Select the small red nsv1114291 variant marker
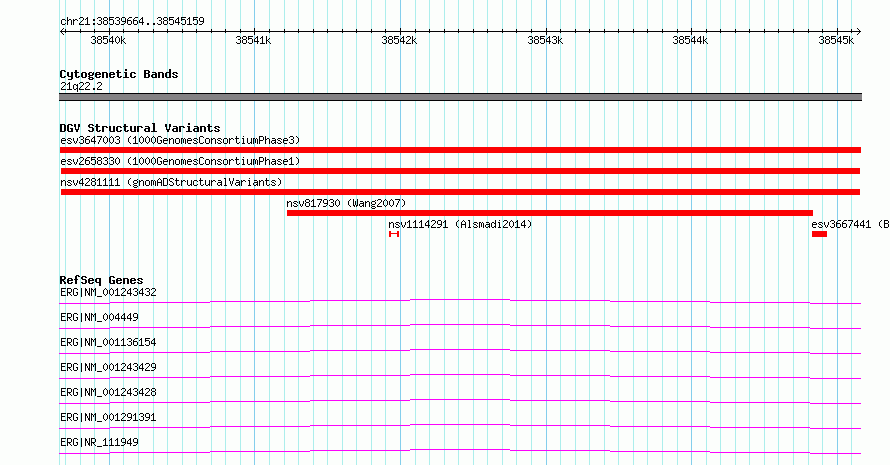Screen dimensions: 890x465 394,234
